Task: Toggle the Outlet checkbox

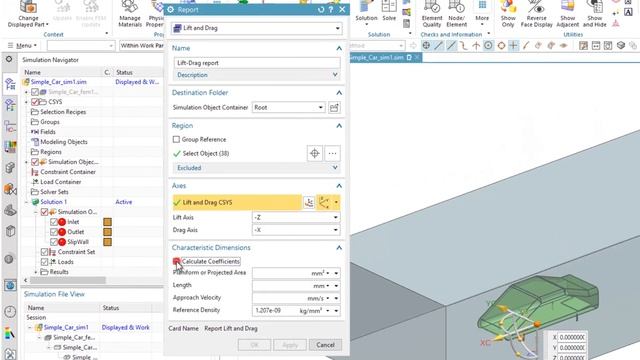Action: click(53, 232)
